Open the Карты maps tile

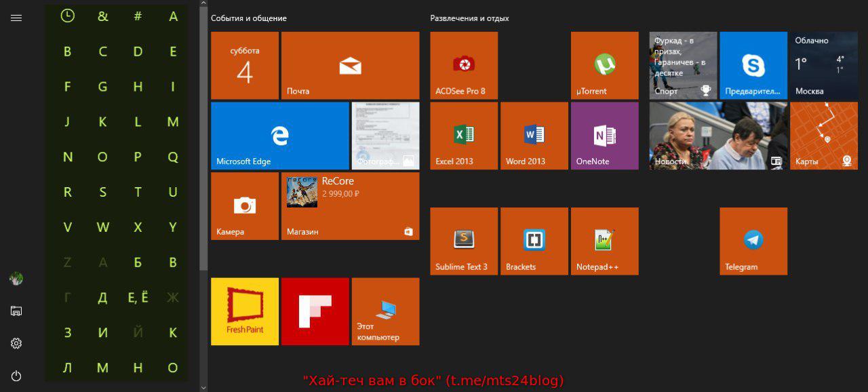coord(824,136)
